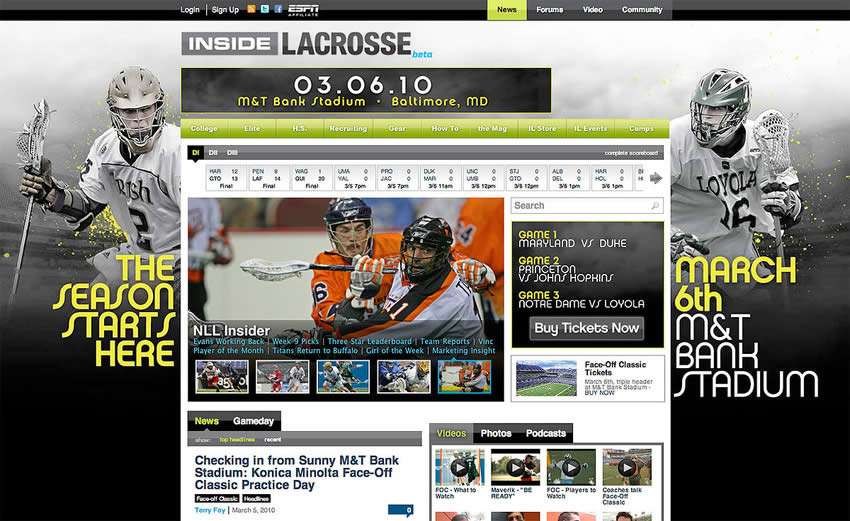
Task: Play the FOC - What to Watch video
Action: coord(460,467)
